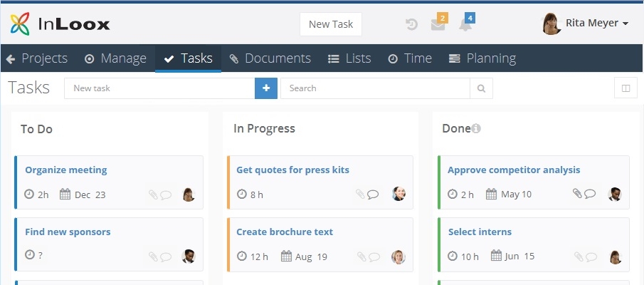Click into the Search field
This screenshot has height=285, width=644.
pos(376,88)
